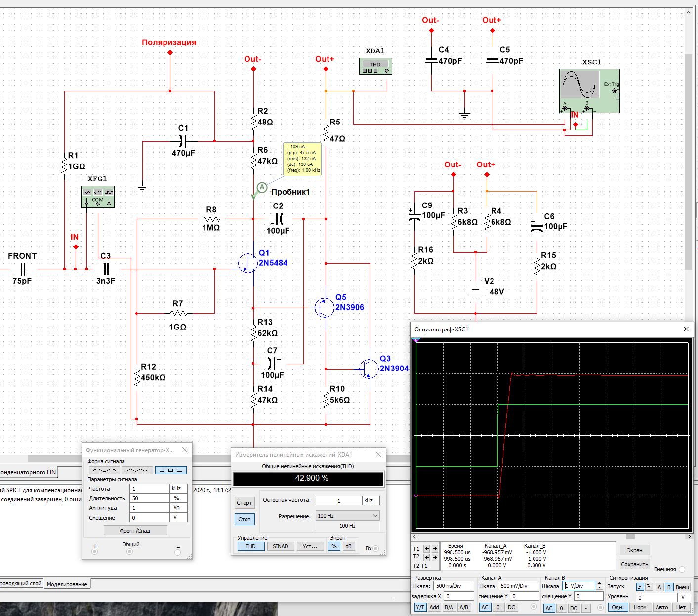
Task: Toggle DC coupling for Channel B
Action: click(574, 608)
